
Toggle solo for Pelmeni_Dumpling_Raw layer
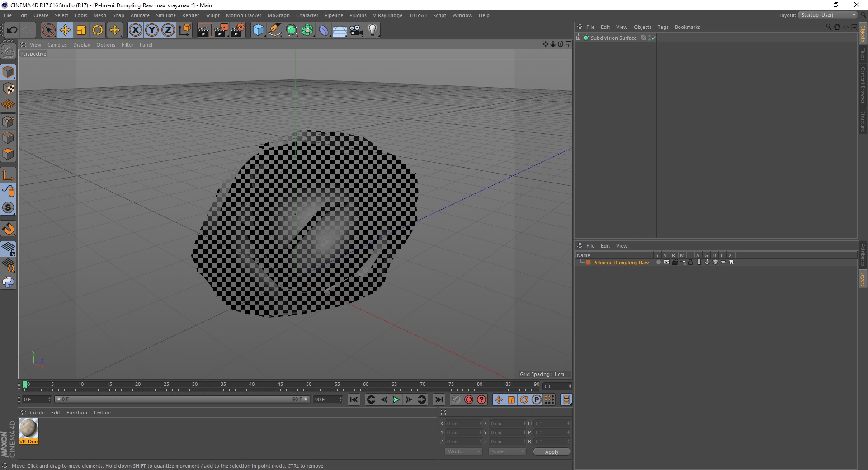(x=658, y=262)
